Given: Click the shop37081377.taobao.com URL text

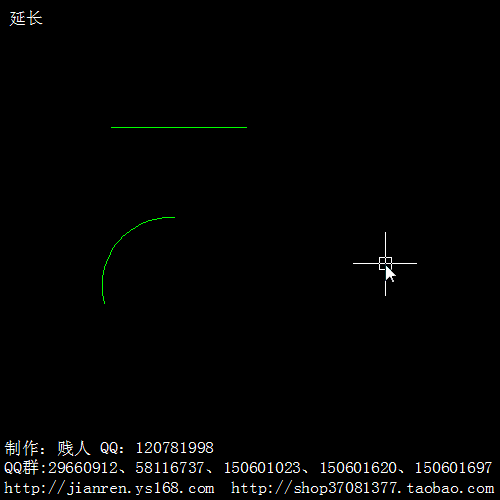Looking at the screenshot, I should click(x=362, y=489).
